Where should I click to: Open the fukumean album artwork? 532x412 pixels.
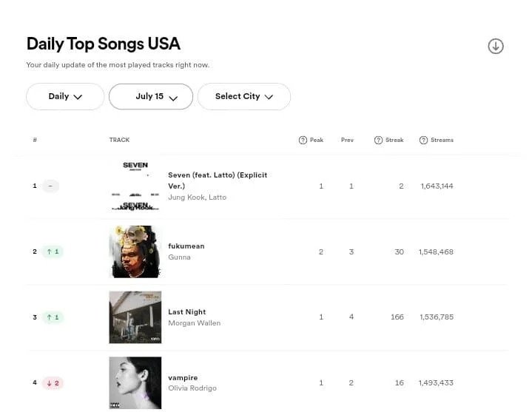[135, 251]
